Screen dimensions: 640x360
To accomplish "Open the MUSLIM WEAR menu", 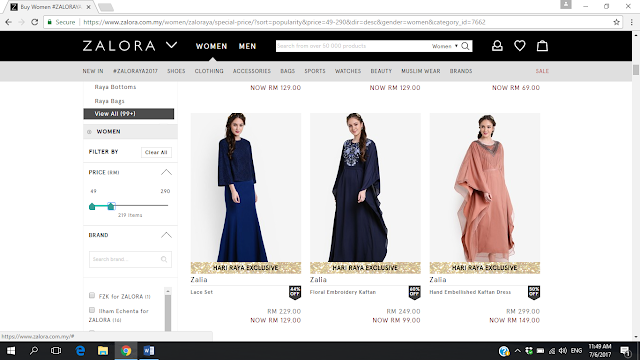I will click(x=420, y=71).
